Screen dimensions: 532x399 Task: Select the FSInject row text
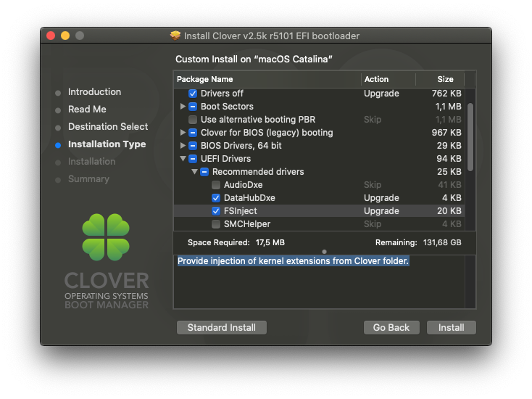coord(240,211)
